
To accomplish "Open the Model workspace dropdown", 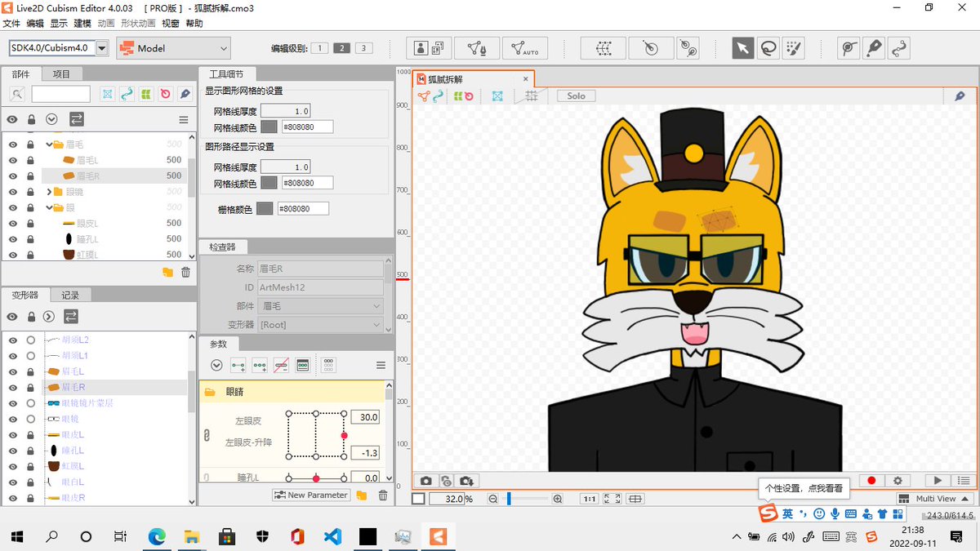I will pyautogui.click(x=173, y=48).
